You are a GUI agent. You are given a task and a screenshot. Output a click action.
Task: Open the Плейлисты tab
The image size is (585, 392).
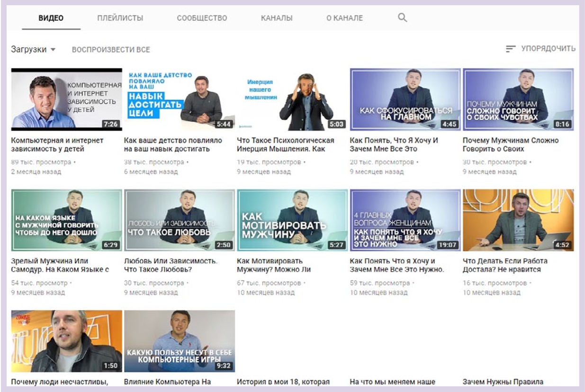[x=120, y=18]
